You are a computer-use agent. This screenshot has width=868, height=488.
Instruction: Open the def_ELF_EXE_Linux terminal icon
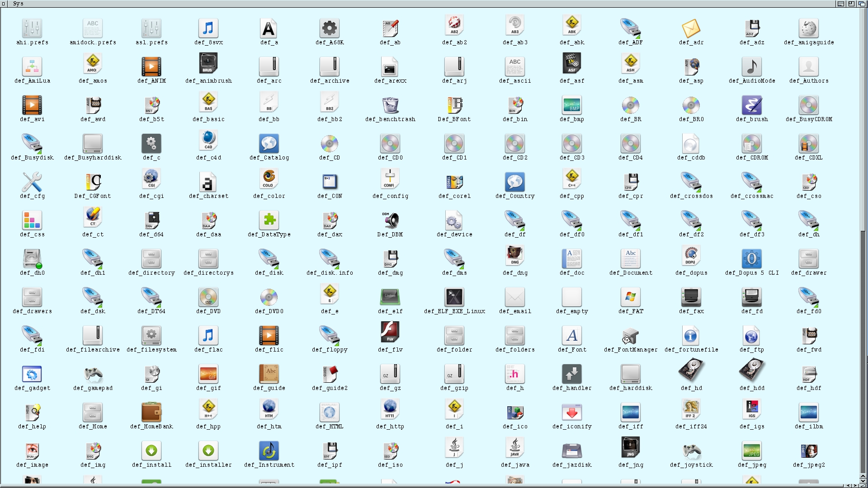[454, 297]
